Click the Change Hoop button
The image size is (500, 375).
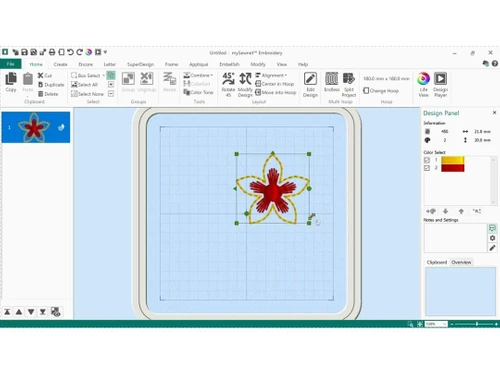[381, 91]
